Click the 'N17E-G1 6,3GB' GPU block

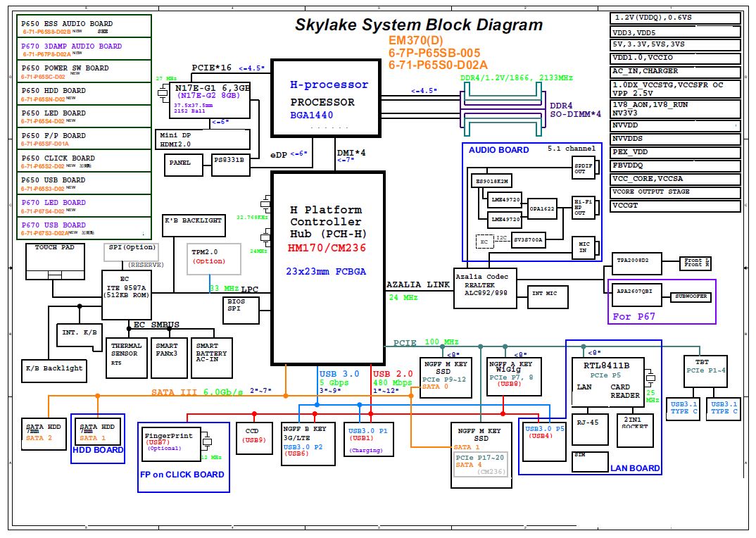210,100
